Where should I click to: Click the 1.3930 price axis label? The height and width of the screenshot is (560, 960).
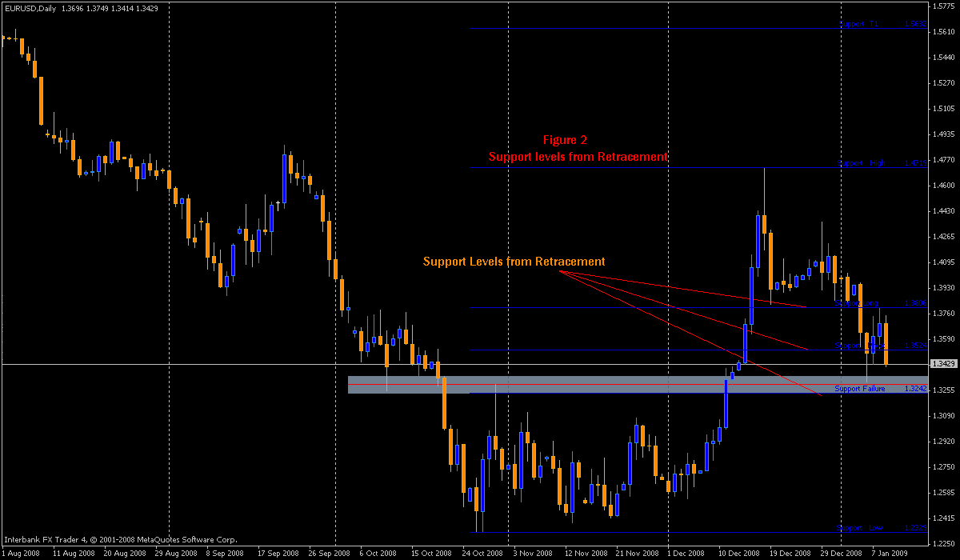(x=944, y=288)
